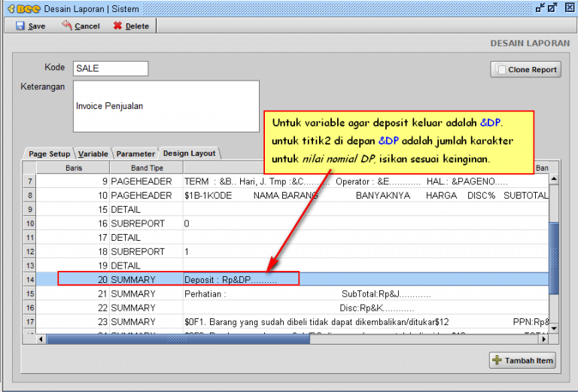Click DETAIL cell in Baris 19 row
Viewport: 578px width, 392px height.
[146, 266]
